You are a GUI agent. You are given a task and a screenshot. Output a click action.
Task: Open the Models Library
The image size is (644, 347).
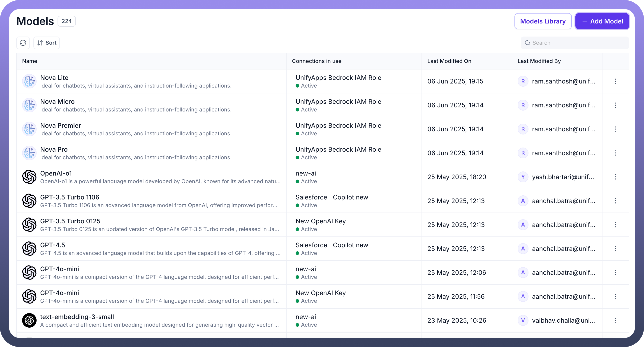pos(543,21)
